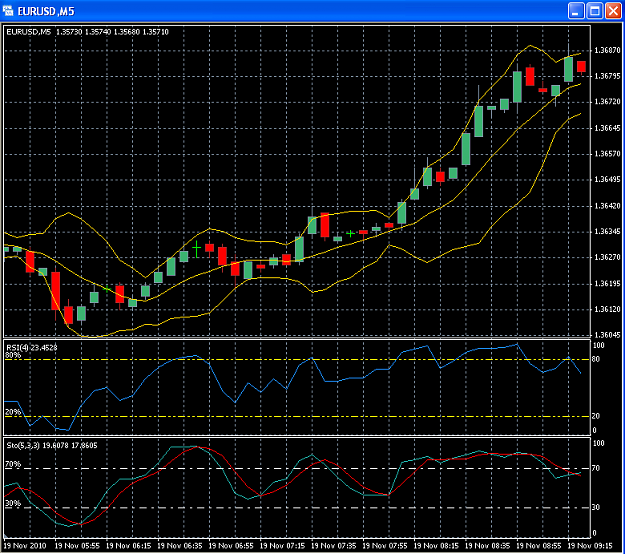The width and height of the screenshot is (625, 554).
Task: Click the 19 Nov 07:55 time label
Action: click(385, 546)
